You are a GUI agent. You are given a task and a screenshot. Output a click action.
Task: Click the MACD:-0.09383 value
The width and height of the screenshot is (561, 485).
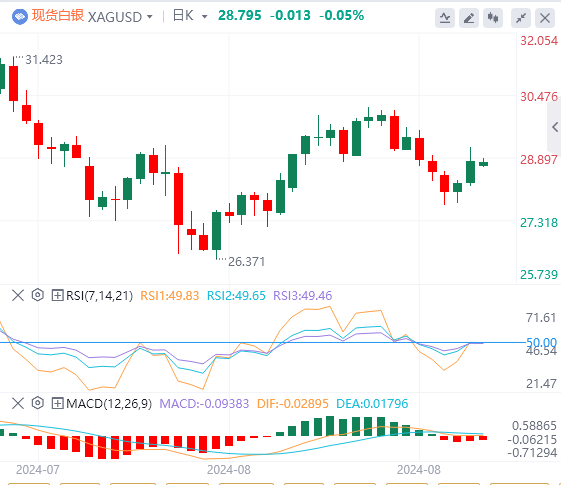click(204, 404)
